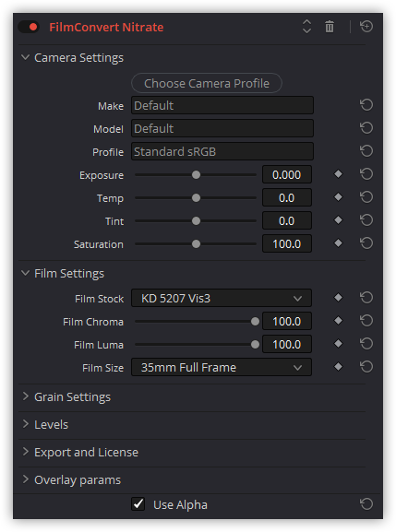
Task: Click the move up/down arrows icon in header
Action: click(x=306, y=27)
